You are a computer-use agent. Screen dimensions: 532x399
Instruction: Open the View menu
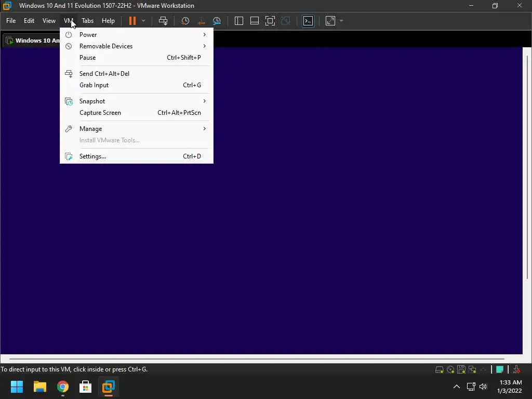pyautogui.click(x=49, y=21)
